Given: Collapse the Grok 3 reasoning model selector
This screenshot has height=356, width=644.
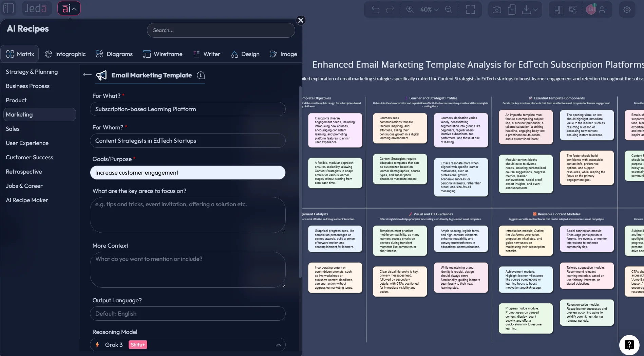Looking at the screenshot, I should [x=279, y=345].
